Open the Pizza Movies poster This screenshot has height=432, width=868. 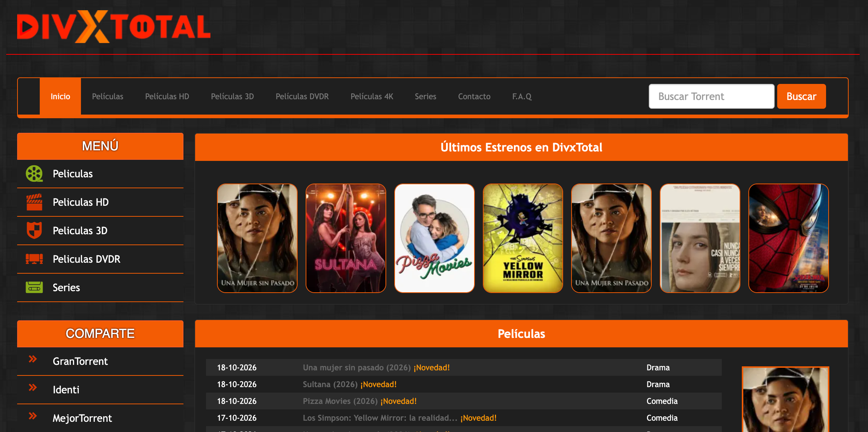tap(434, 238)
